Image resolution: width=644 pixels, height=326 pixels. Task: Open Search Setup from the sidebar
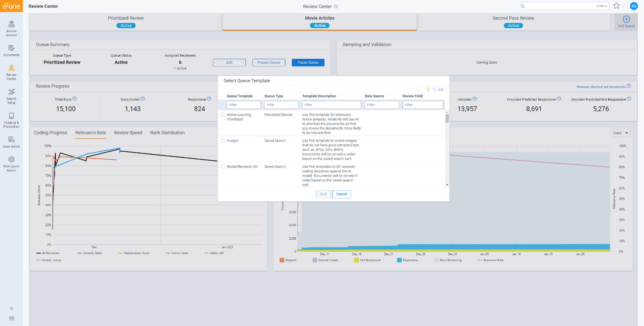pos(11,96)
